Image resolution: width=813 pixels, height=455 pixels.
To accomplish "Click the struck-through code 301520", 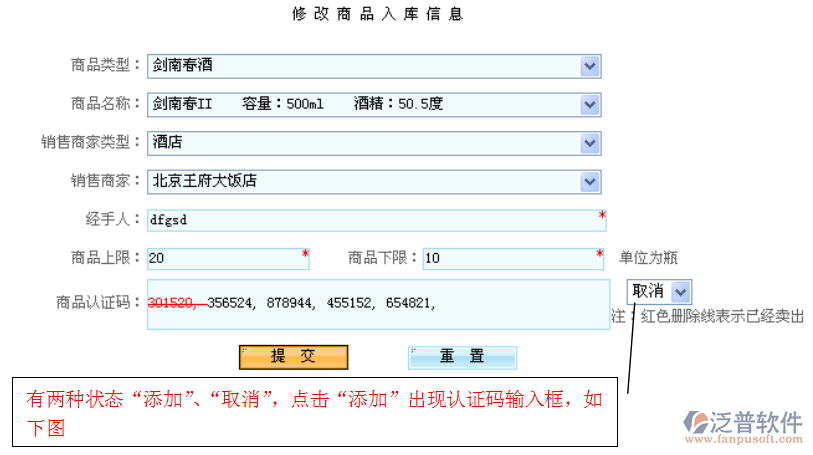I will [x=170, y=303].
